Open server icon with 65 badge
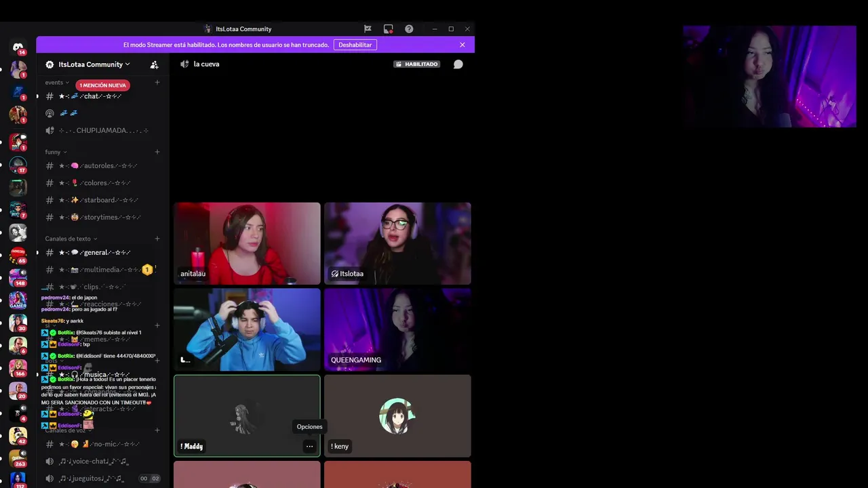Viewport: 868px width, 488px height. [x=18, y=255]
